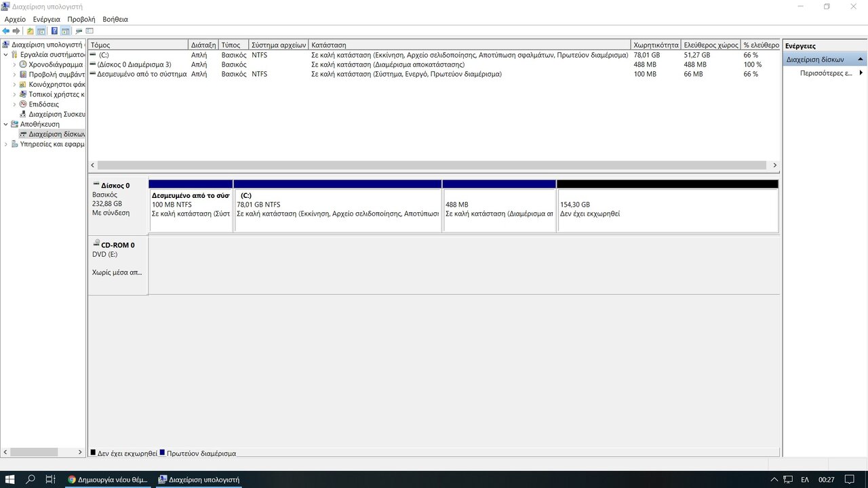
Task: Expand the Κοινόχρηστοι φάκελοι tree node
Action: [14, 85]
